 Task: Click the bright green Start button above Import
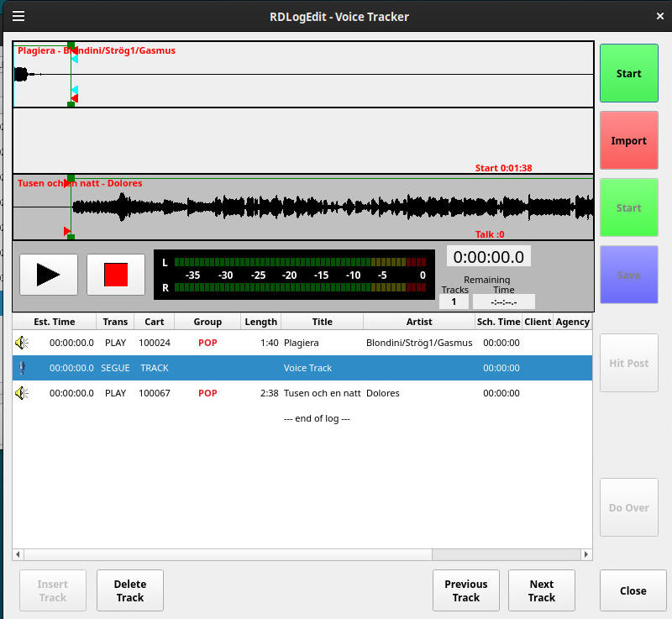tap(628, 73)
